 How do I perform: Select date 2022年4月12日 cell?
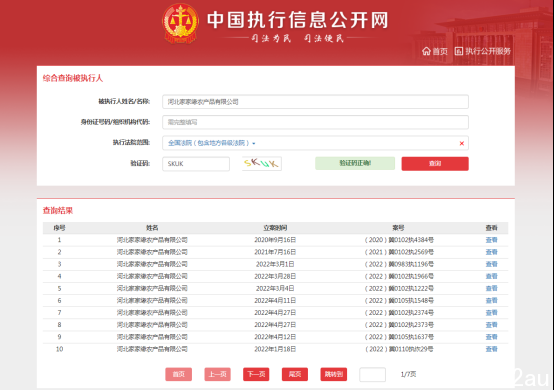click(x=275, y=337)
